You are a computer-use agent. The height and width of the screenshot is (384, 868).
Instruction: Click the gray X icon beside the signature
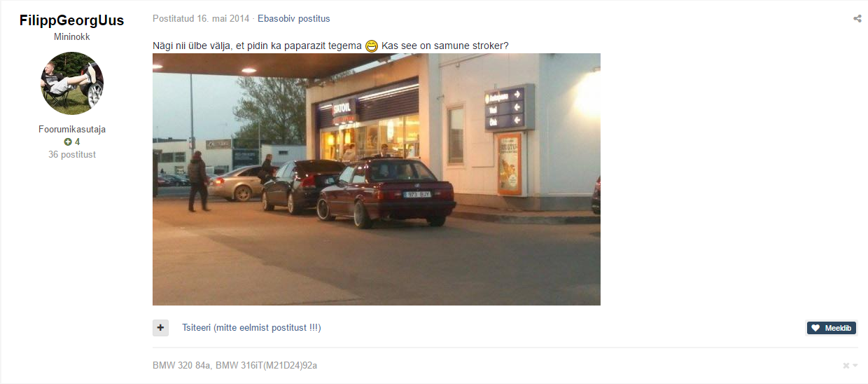pos(846,366)
